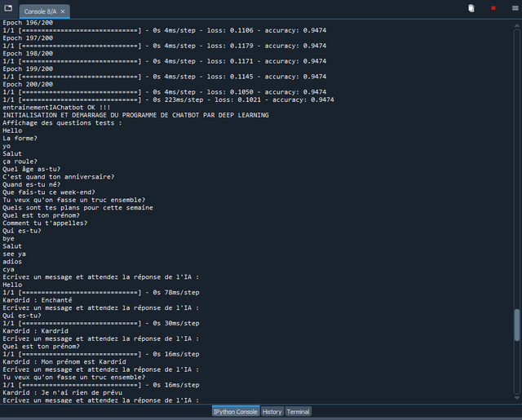Click the 'cya' line
This screenshot has width=522, height=420.
[x=8, y=269]
